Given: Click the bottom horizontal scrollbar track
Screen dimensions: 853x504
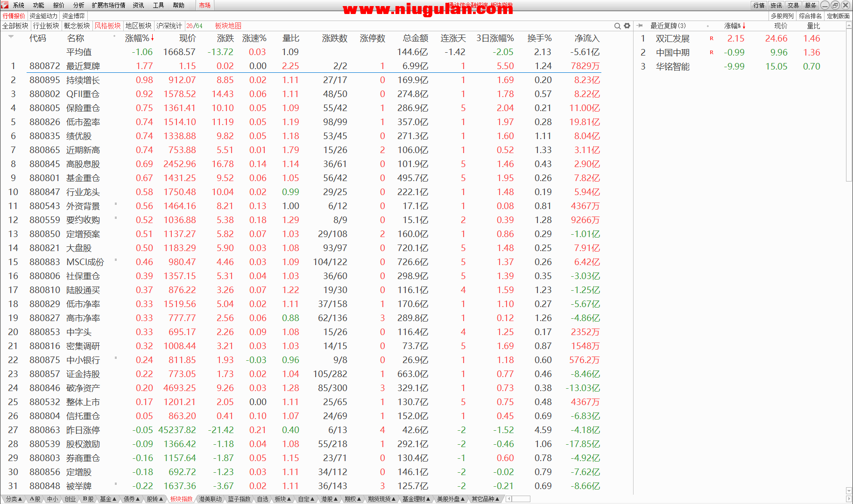Looking at the screenshot, I should 522,499.
